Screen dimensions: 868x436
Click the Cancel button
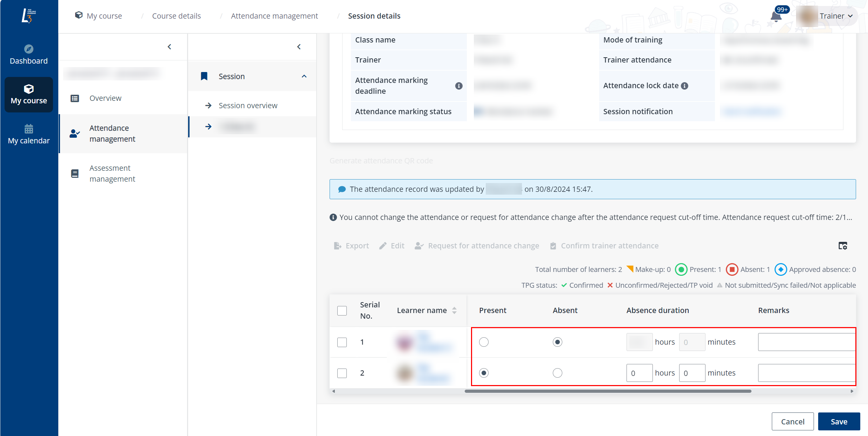click(793, 422)
